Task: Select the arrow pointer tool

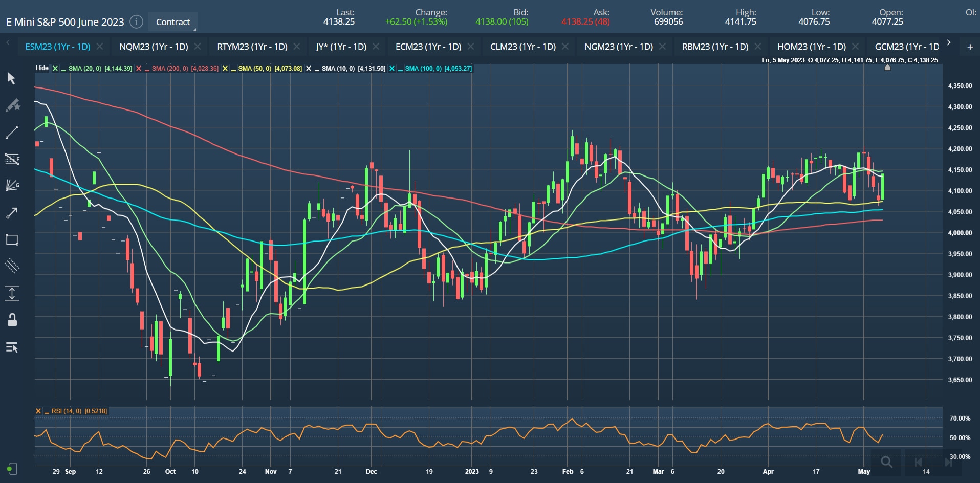Action: coord(11,78)
